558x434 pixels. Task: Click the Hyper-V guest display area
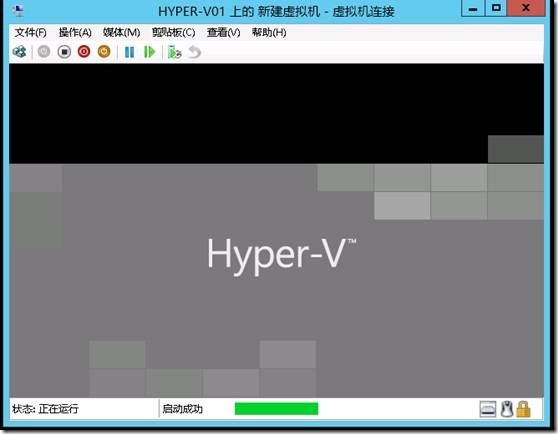[277, 231]
